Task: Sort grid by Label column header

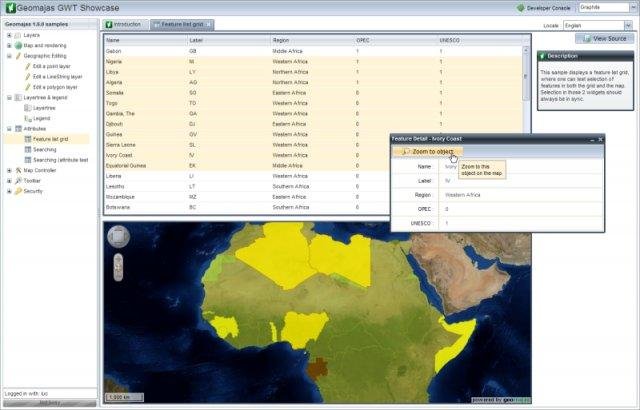Action: (x=229, y=40)
